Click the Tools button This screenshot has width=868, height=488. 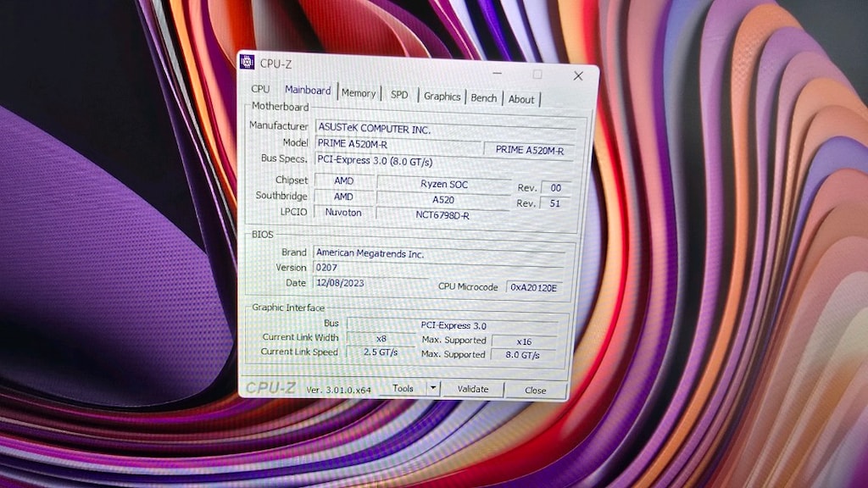[x=403, y=388]
